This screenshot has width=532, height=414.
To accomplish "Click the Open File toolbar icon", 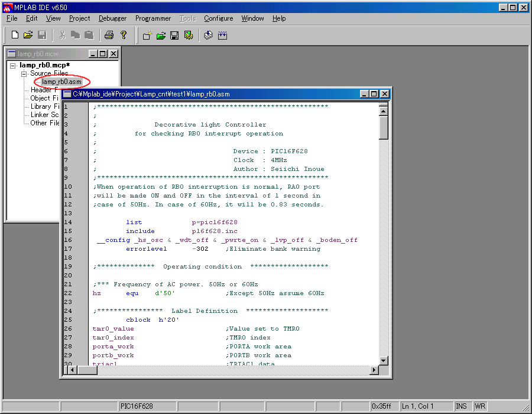I will 28,35.
